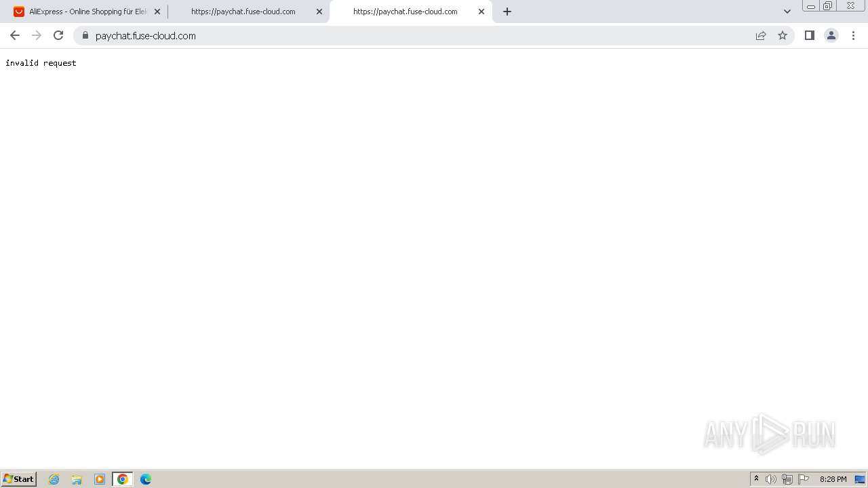Viewport: 868px width, 488px height.
Task: Share this page icon in address bar
Action: pos(761,35)
